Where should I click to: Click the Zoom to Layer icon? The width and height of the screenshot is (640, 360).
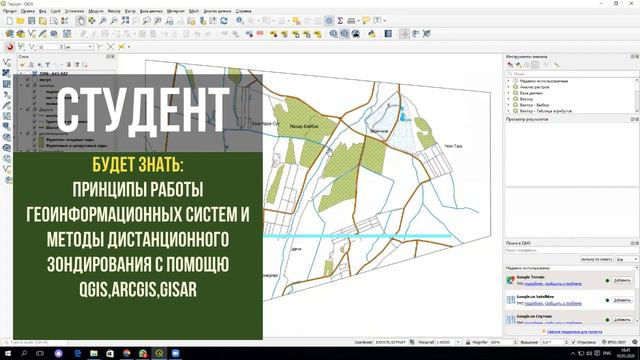147,21
